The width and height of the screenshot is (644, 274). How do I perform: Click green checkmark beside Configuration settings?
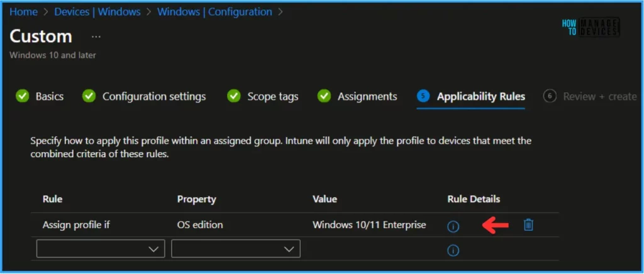[89, 96]
